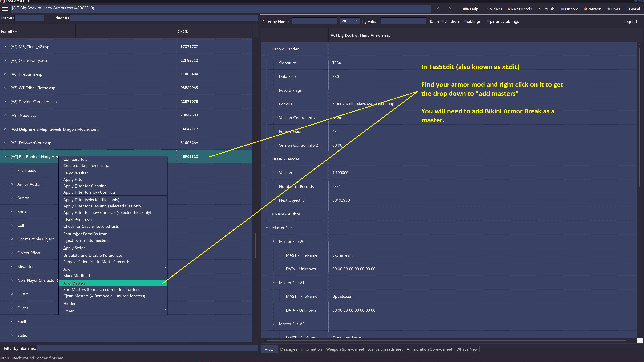Open the Patreon link icon
Image resolution: width=644 pixels, height=362 pixels.
tap(585, 9)
